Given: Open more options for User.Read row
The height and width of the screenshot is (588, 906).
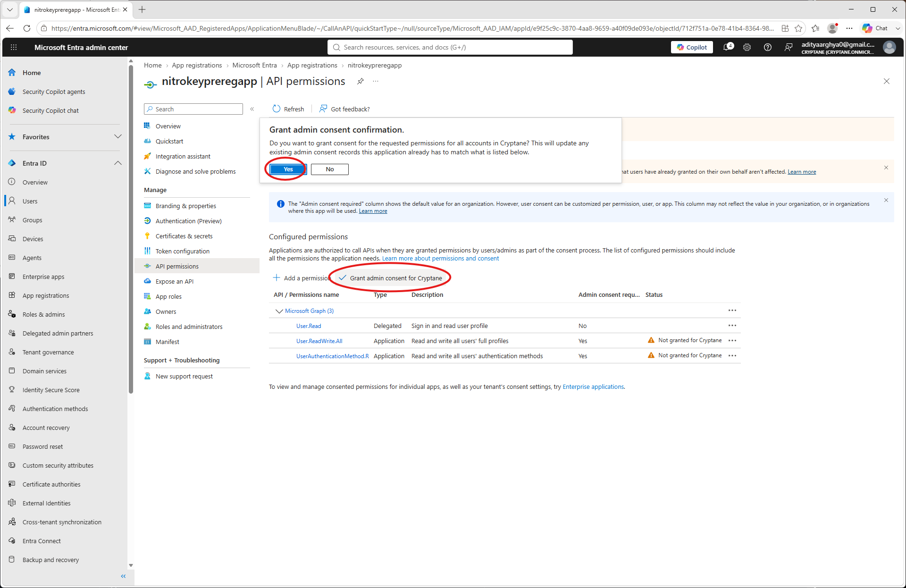Looking at the screenshot, I should [732, 326].
